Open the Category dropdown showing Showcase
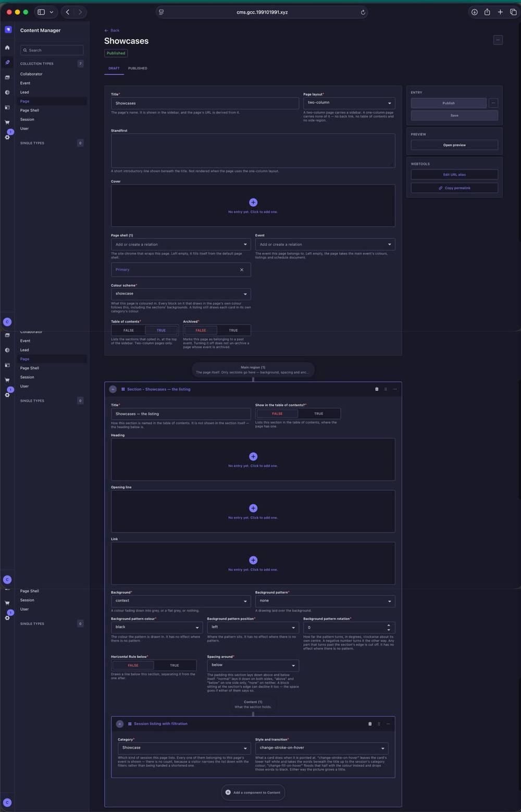Image resolution: width=521 pixels, height=812 pixels. [184, 748]
